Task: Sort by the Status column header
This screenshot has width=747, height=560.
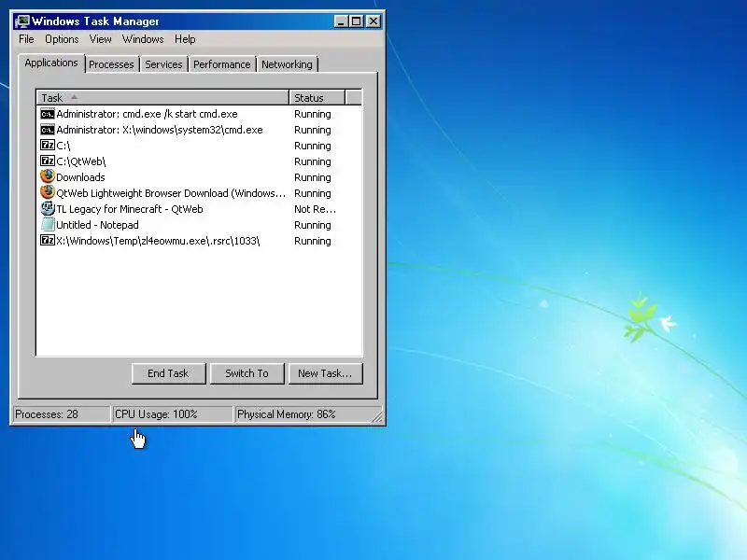Action: [317, 98]
